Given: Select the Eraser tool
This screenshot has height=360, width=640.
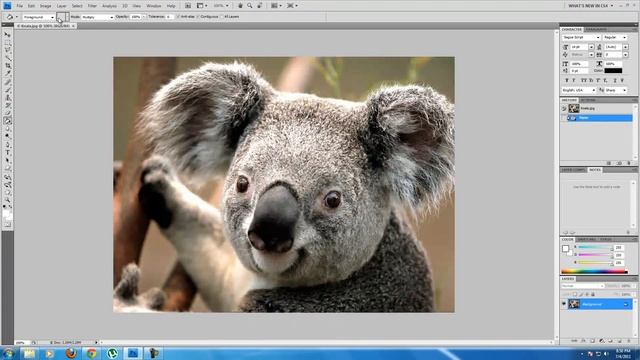Looking at the screenshot, I should (x=7, y=113).
